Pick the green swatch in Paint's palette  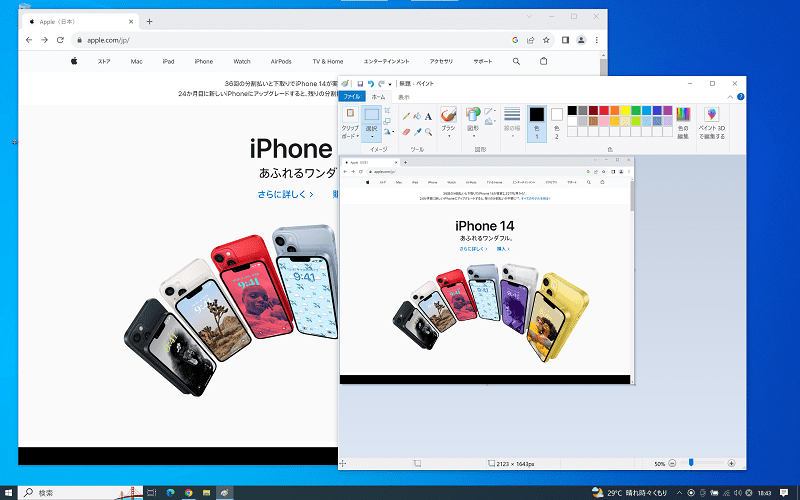636,110
